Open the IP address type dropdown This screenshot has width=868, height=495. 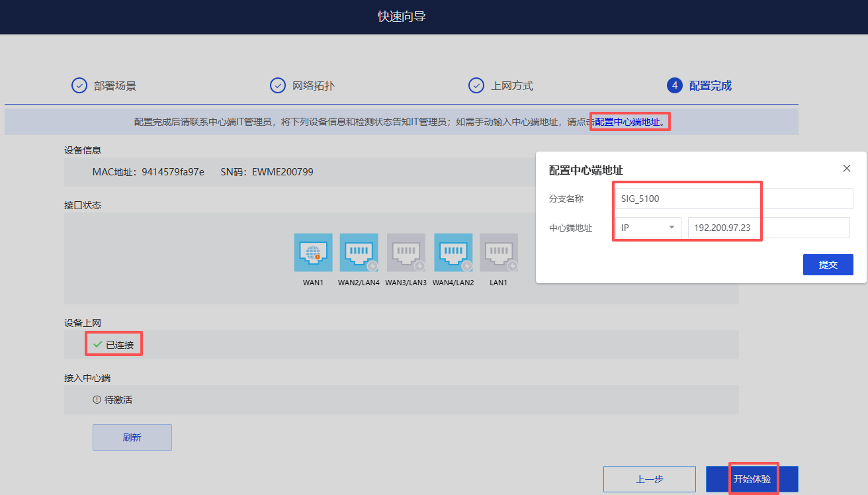(648, 228)
